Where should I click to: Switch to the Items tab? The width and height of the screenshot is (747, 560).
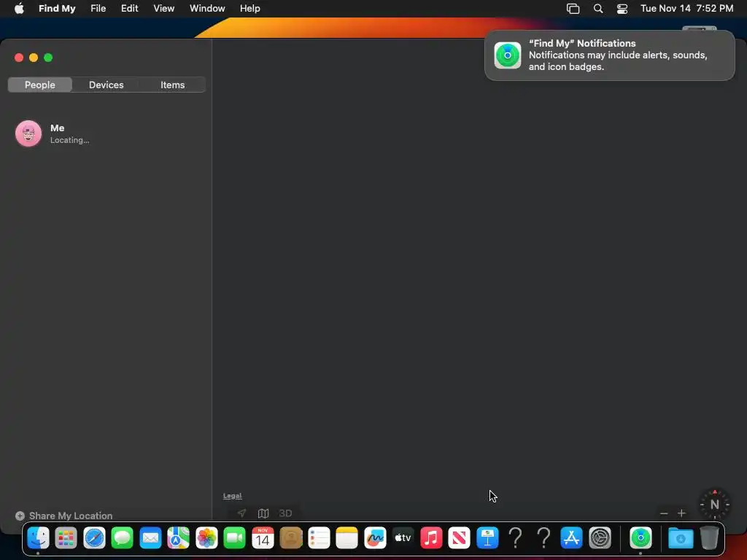pyautogui.click(x=172, y=85)
